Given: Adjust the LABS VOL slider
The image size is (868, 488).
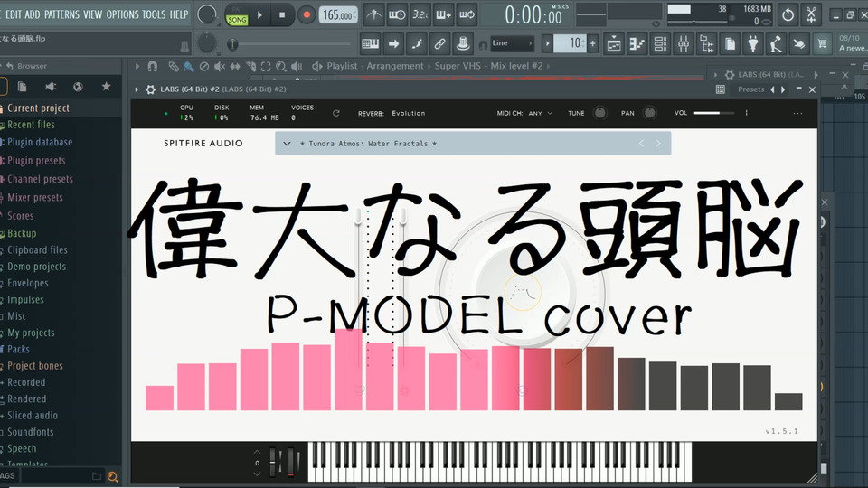Looking at the screenshot, I should (714, 113).
